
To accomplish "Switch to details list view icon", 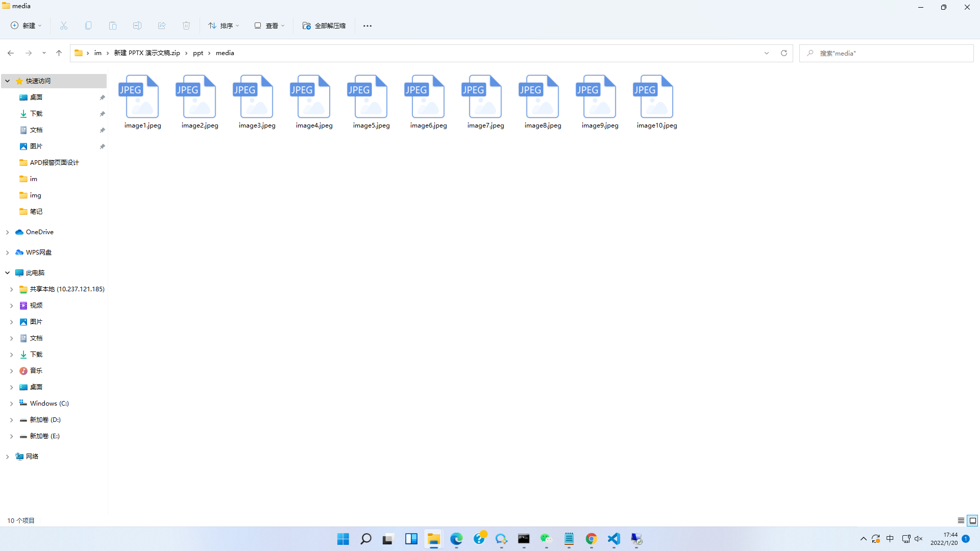I will (961, 520).
